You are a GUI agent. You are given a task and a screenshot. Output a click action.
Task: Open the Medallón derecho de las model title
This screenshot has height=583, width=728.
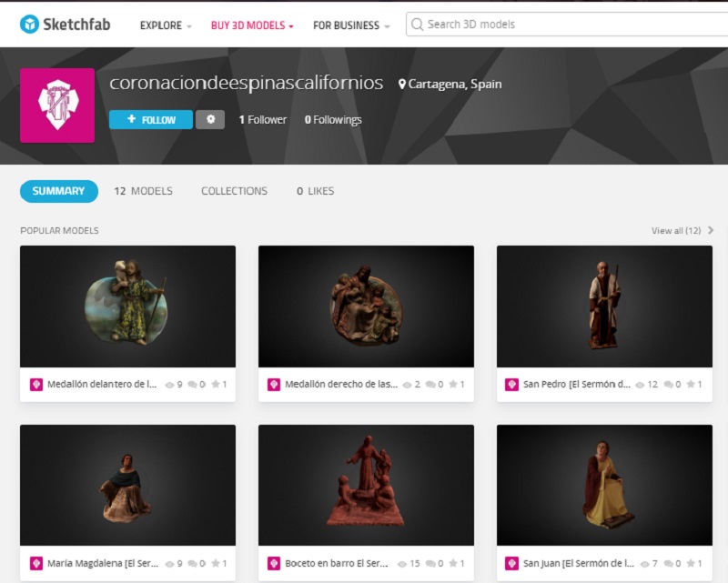pos(341,385)
